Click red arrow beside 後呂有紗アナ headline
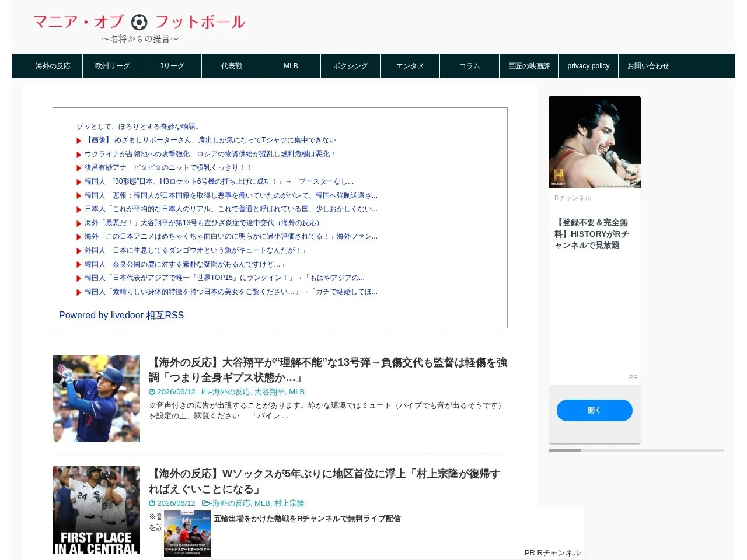This screenshot has height=560, width=747. [79, 168]
